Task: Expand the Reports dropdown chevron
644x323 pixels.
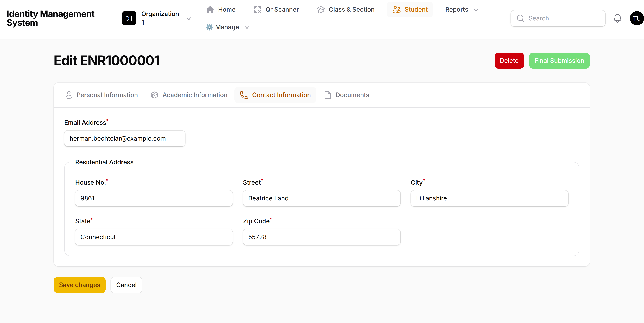Action: (476, 10)
